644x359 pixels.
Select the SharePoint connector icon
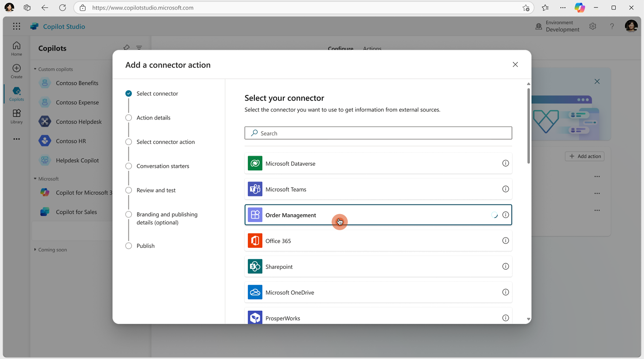tap(255, 267)
